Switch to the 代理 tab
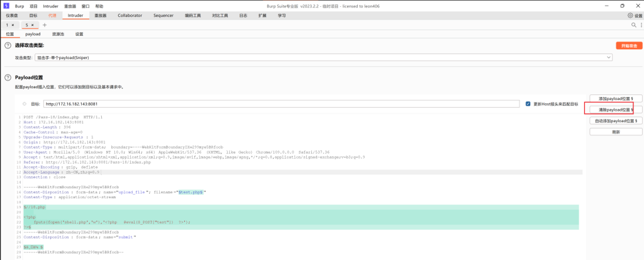Image resolution: width=644 pixels, height=260 pixels. [x=52, y=16]
